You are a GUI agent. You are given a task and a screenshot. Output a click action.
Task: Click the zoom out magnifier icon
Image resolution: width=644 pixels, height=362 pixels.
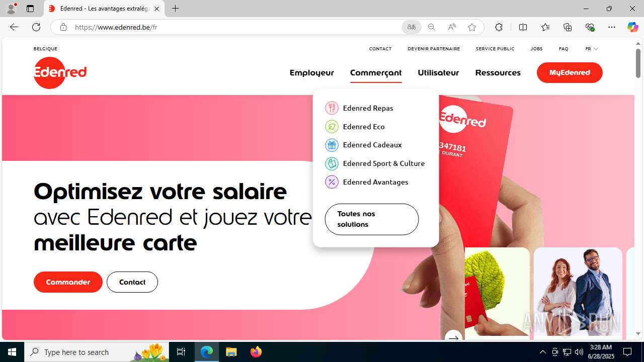pyautogui.click(x=431, y=27)
